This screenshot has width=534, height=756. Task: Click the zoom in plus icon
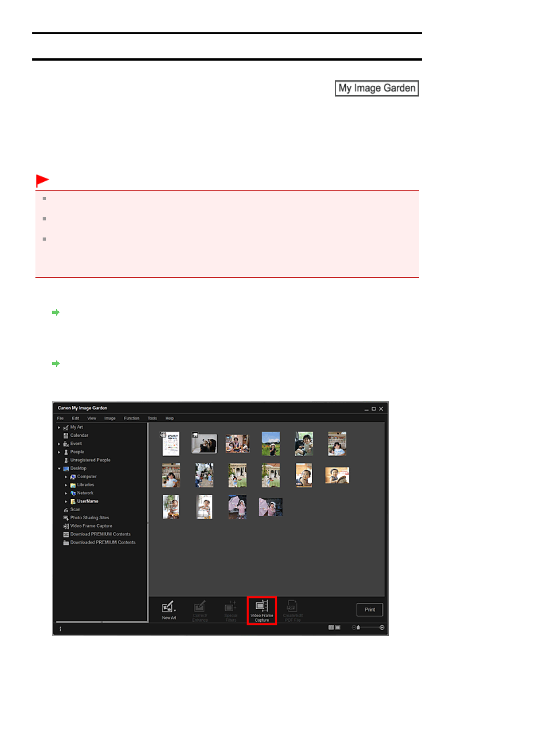pos(382,628)
